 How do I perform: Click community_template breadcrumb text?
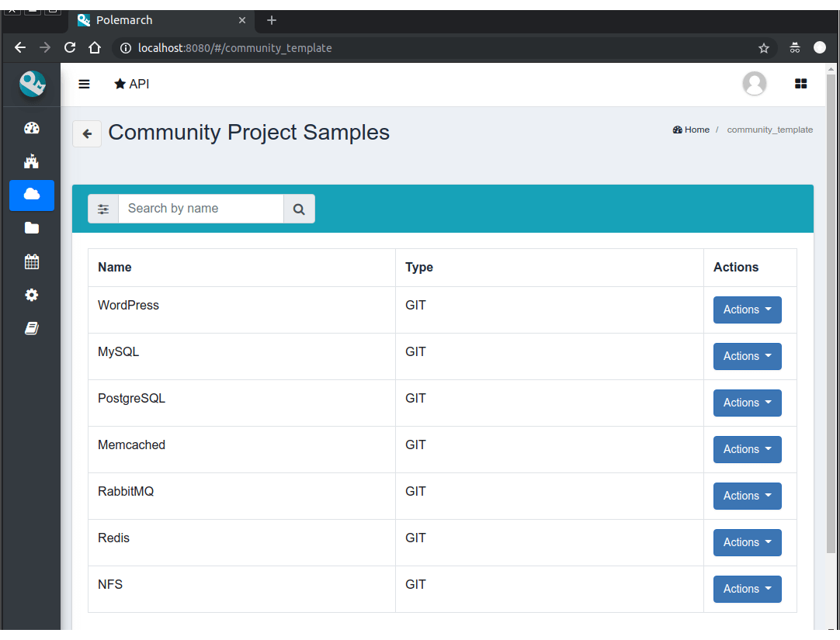point(770,130)
